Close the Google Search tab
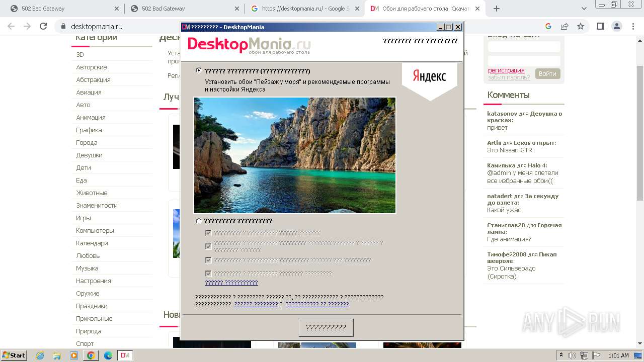The height and width of the screenshot is (362, 644). click(x=357, y=9)
